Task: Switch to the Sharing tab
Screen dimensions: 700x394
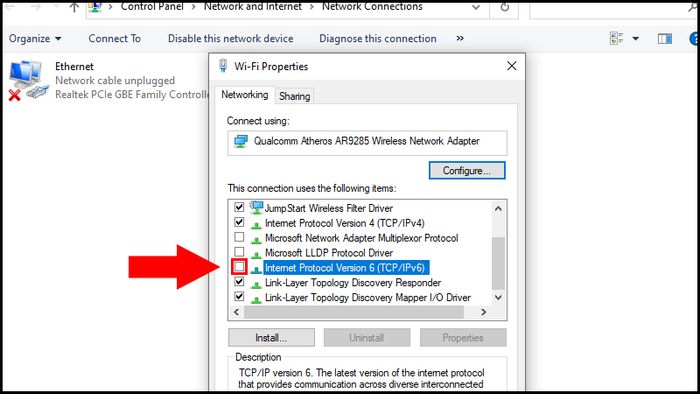Action: pos(294,96)
